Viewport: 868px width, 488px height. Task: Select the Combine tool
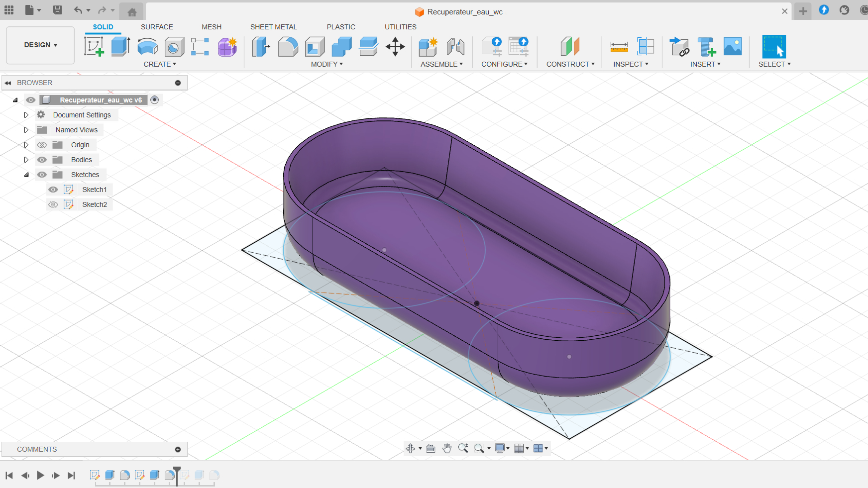[341, 47]
